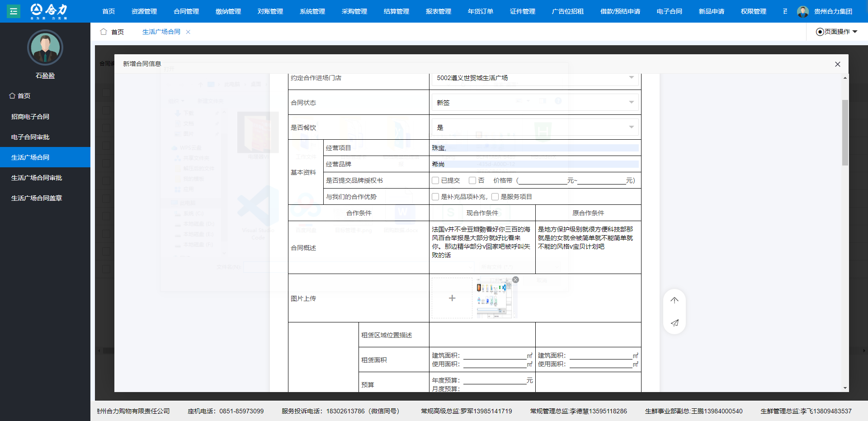Screen dimensions: 868x421
Task: Click the hamburger menu toggle icon
Action: pyautogui.click(x=14, y=11)
